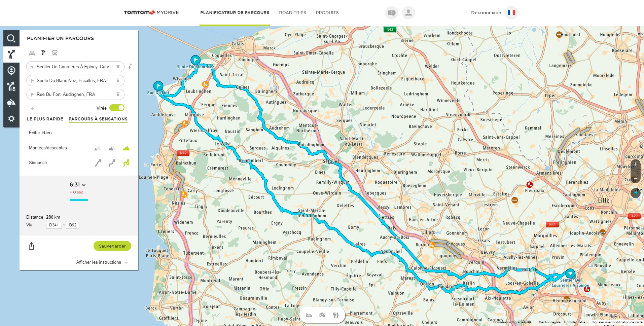Select the bus vehicle mode icon

click(55, 53)
